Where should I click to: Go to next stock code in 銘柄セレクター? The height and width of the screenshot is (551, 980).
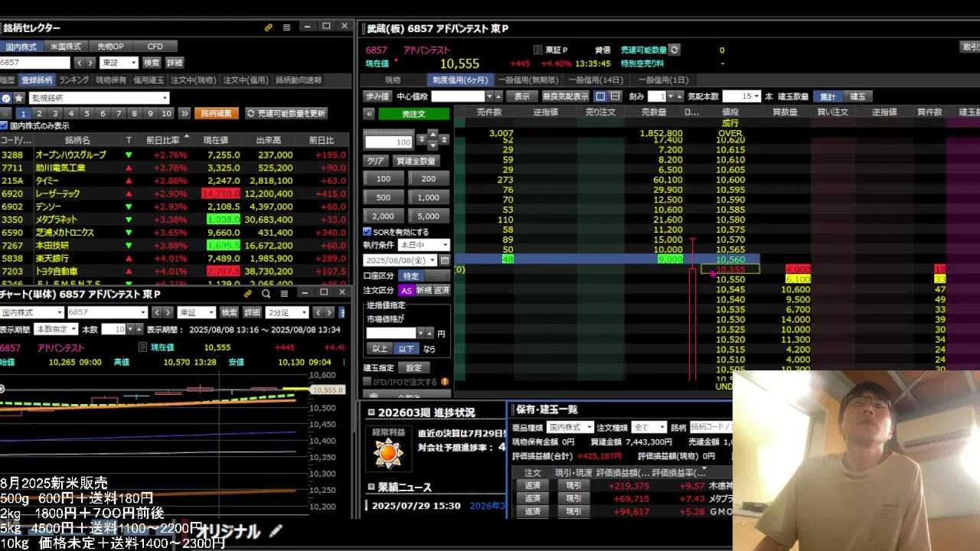pyautogui.click(x=90, y=63)
